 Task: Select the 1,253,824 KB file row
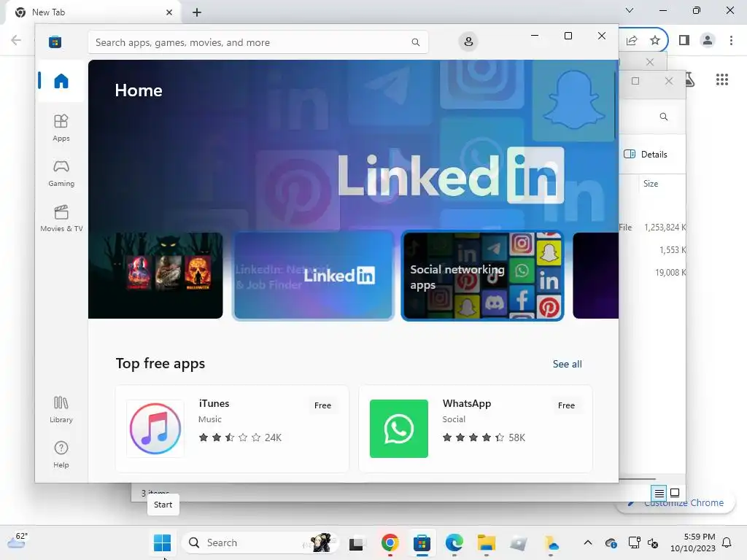(652, 227)
